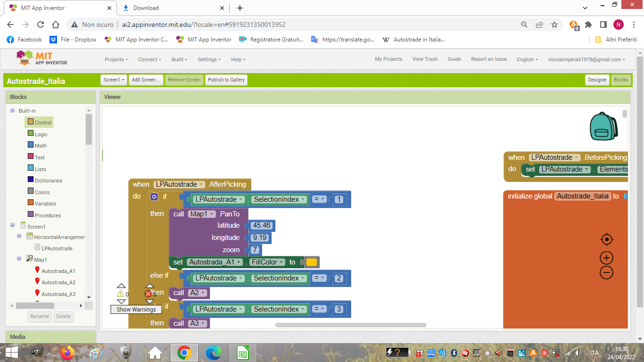Select the Dictionaries blocks category
Image resolution: width=644 pixels, height=362 pixels.
(45, 180)
